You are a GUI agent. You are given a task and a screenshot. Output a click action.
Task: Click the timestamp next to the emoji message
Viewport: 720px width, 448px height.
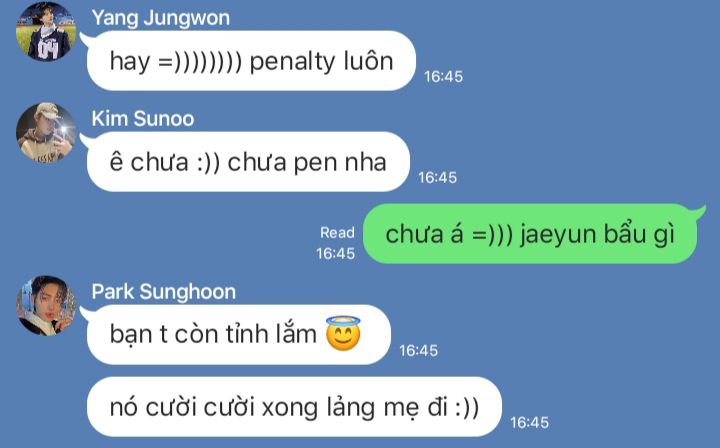pyautogui.click(x=418, y=351)
